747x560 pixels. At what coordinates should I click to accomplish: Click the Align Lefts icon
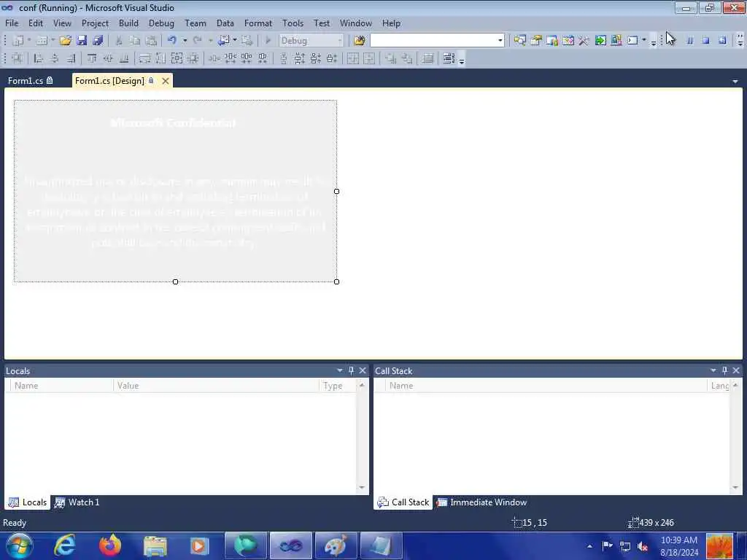point(39,58)
